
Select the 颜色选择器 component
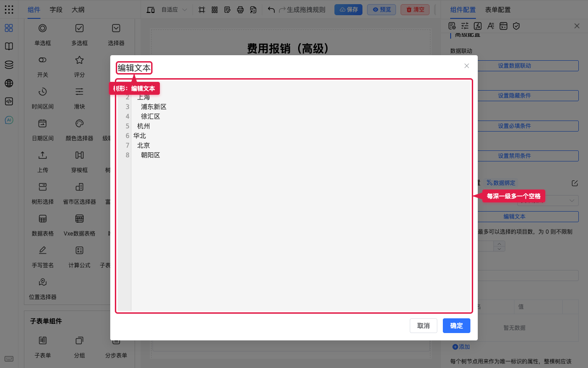click(79, 130)
